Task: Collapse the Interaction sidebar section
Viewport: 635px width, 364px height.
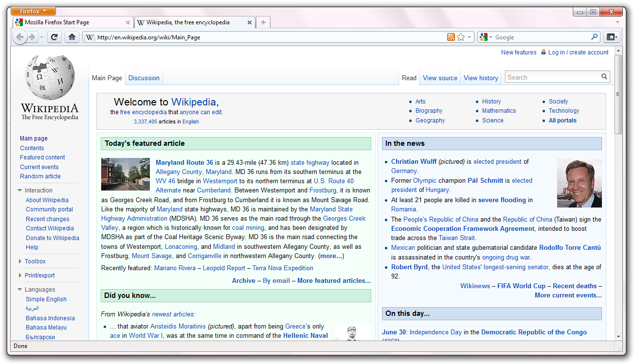Action: tap(20, 191)
